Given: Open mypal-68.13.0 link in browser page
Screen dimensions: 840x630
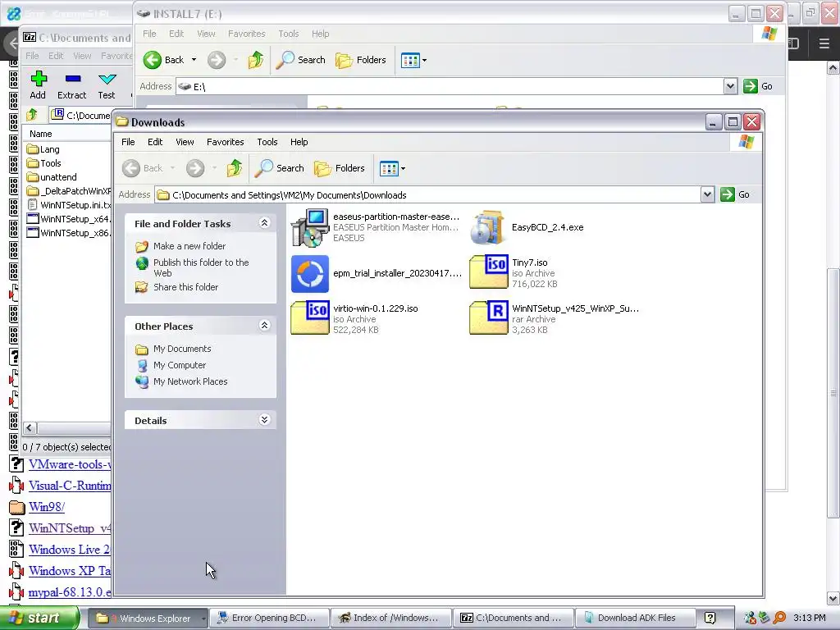Looking at the screenshot, I should coord(70,592).
